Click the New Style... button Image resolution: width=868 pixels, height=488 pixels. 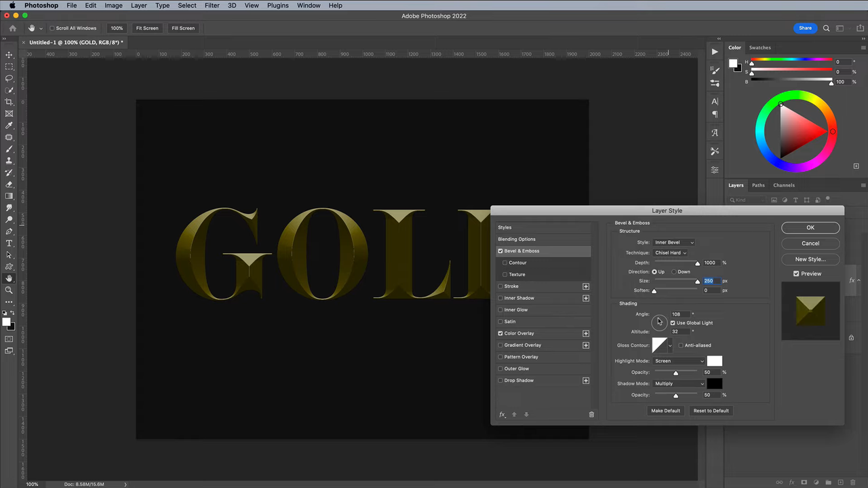(810, 259)
